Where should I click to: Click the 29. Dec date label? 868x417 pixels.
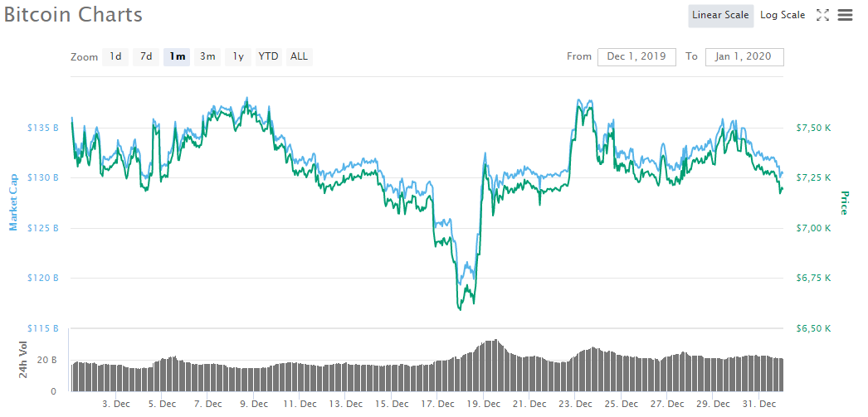pos(713,405)
